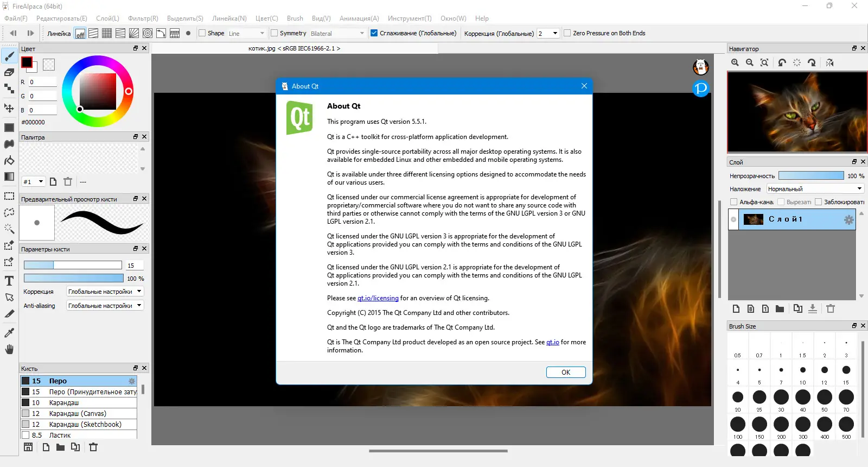The width and height of the screenshot is (868, 467).
Task: Open the Brush menu
Action: click(295, 18)
